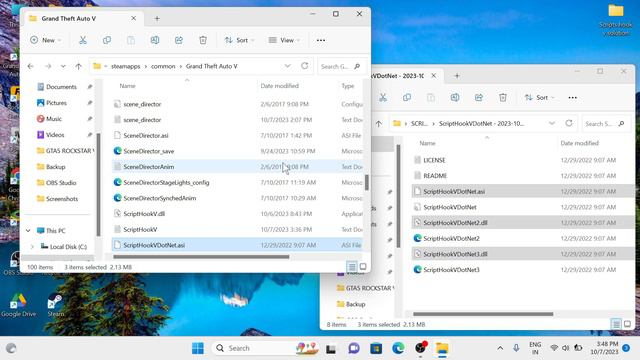Screen dimensions: 640x360
Task: Select SceneDirectorAnim file
Action: point(149,167)
